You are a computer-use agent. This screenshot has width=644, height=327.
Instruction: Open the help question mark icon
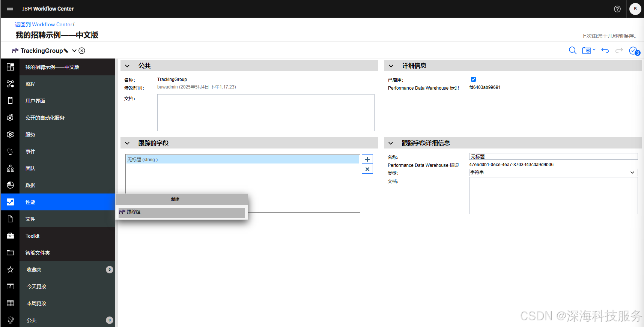pyautogui.click(x=617, y=9)
